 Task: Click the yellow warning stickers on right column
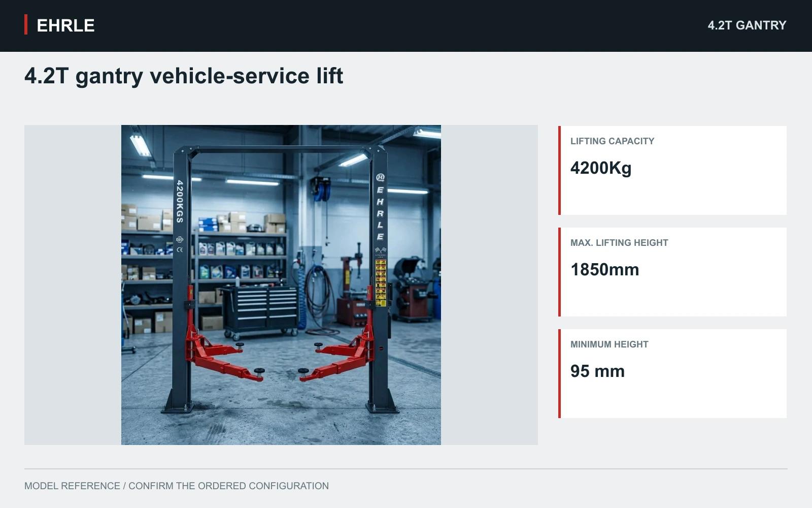pyautogui.click(x=381, y=282)
